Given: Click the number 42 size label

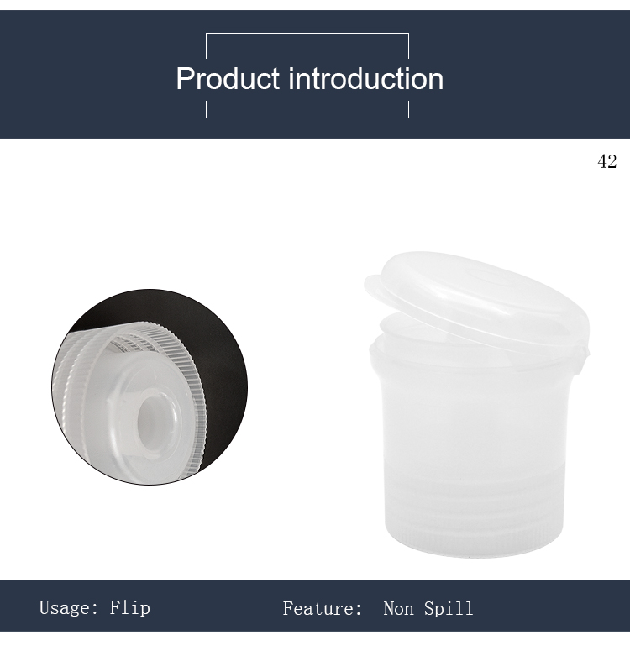Looking at the screenshot, I should (606, 161).
